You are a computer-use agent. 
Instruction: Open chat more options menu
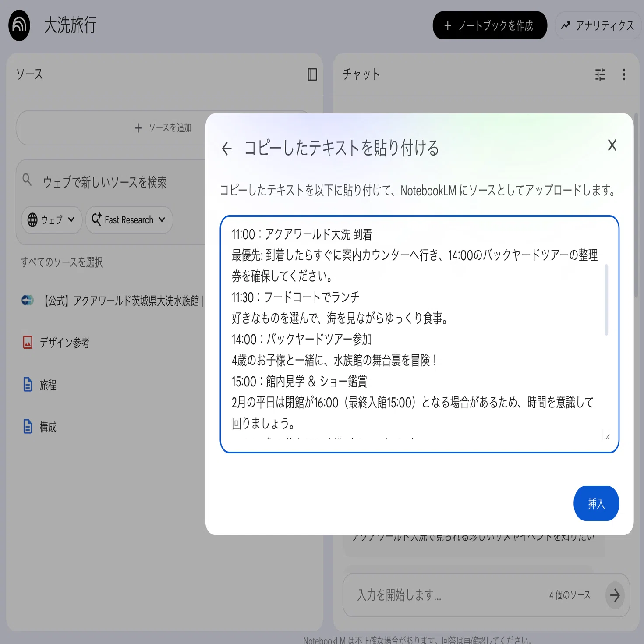[x=624, y=74]
